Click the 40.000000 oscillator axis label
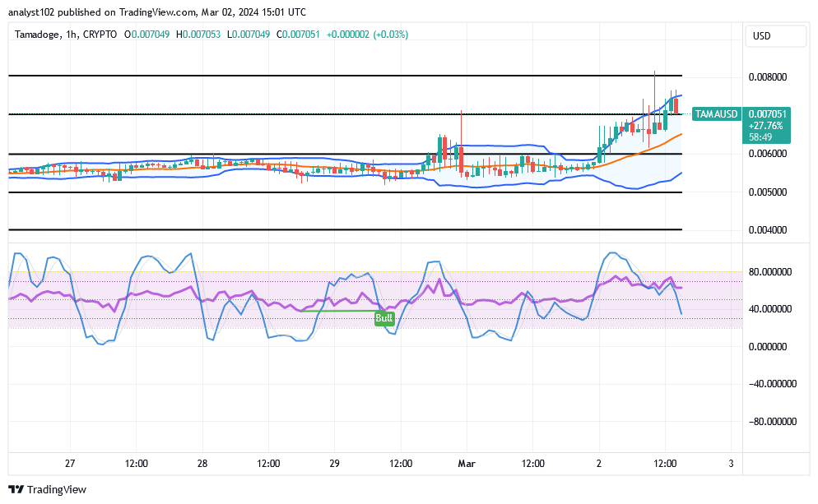 click(x=770, y=309)
